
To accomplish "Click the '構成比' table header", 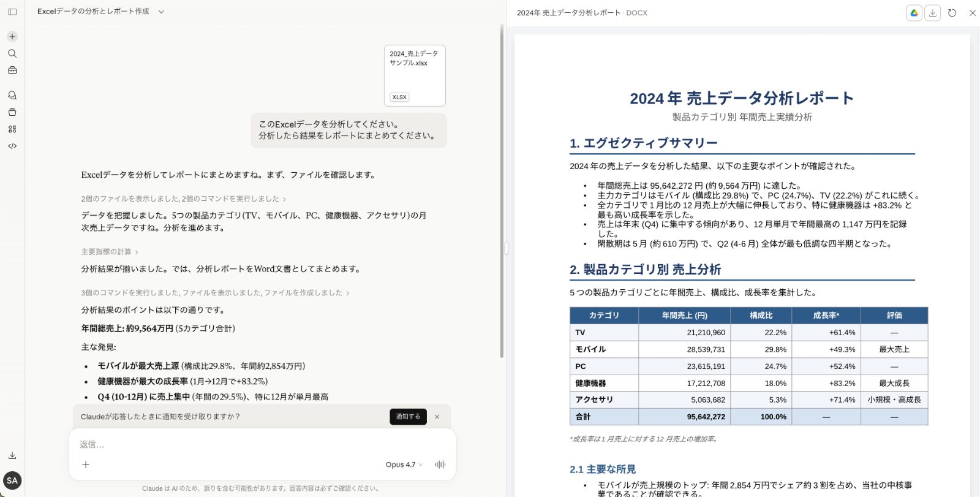I will [x=761, y=316].
